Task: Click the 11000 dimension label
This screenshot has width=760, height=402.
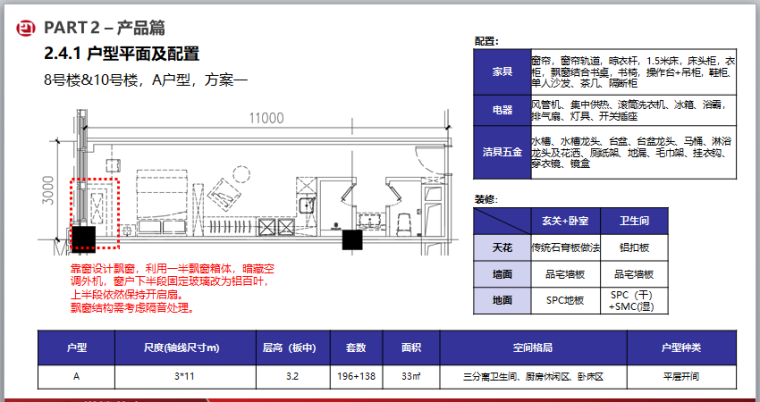Action: click(266, 117)
